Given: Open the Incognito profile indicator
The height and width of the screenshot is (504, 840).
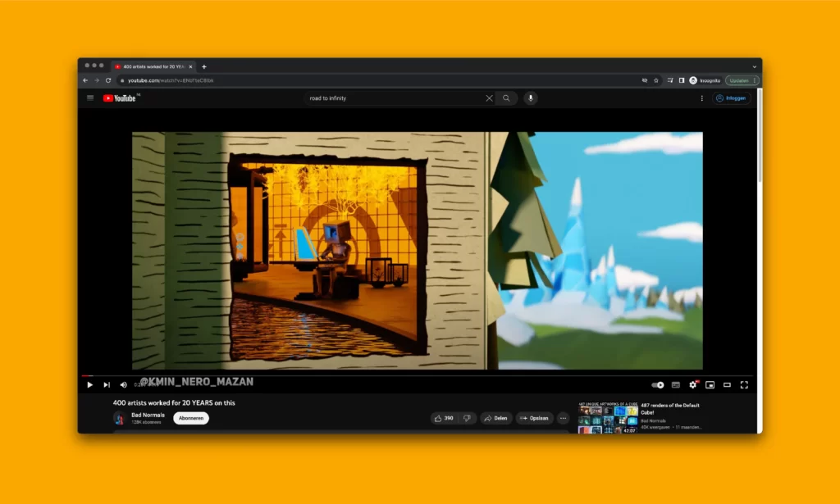Looking at the screenshot, I should (x=705, y=81).
